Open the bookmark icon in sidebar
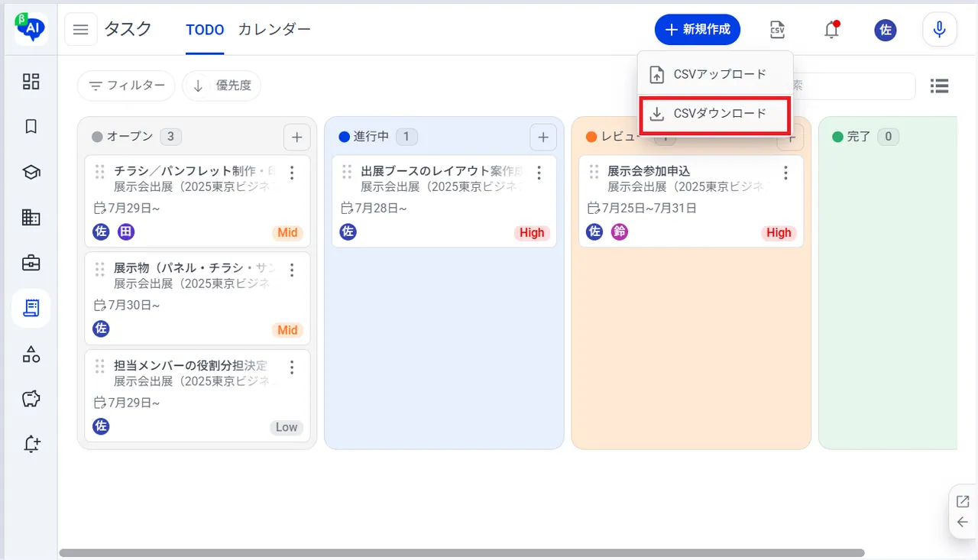The width and height of the screenshot is (978, 560). tap(31, 127)
